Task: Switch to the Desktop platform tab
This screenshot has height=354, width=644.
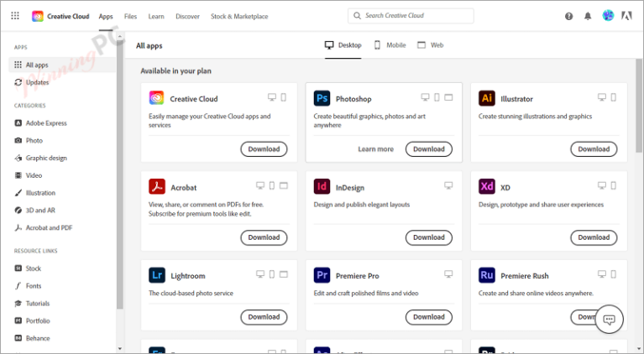Action: (x=343, y=45)
